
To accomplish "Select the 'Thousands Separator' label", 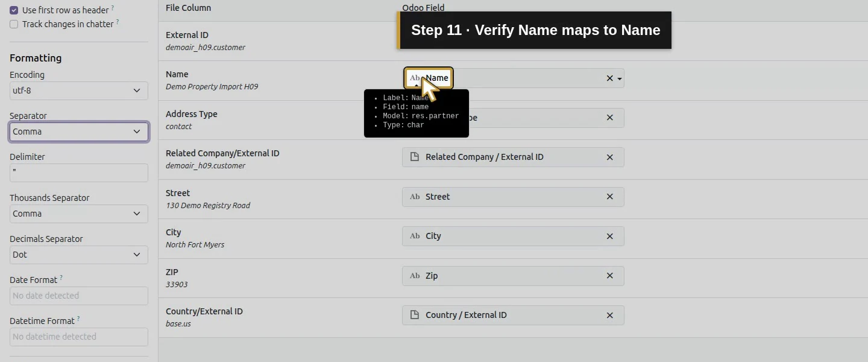I will (49, 198).
